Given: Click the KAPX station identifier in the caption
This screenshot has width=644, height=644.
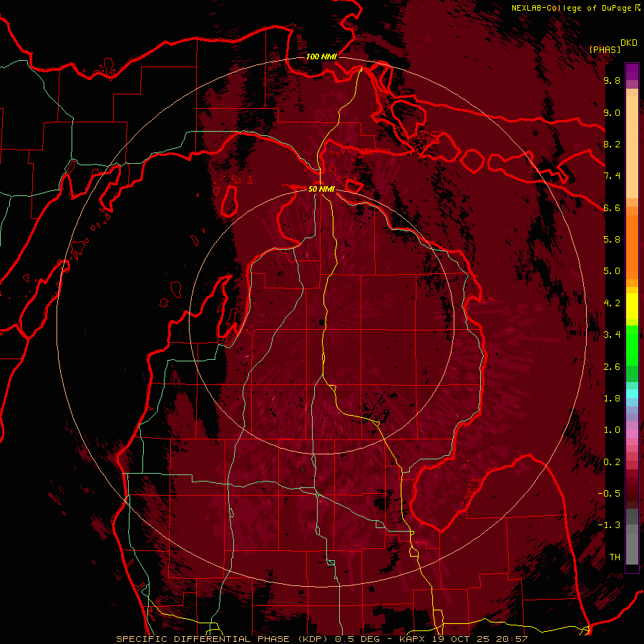Looking at the screenshot, I should coord(414,639).
